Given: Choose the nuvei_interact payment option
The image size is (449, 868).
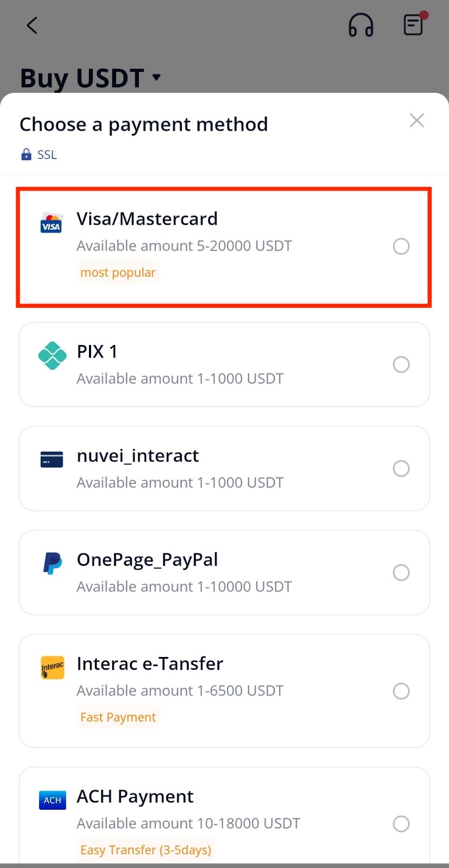Looking at the screenshot, I should [x=224, y=469].
